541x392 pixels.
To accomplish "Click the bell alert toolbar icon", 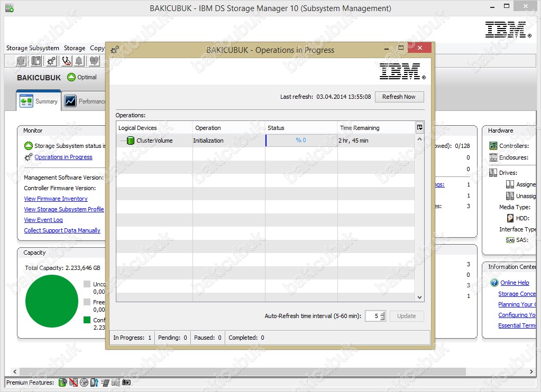I will click(79, 61).
